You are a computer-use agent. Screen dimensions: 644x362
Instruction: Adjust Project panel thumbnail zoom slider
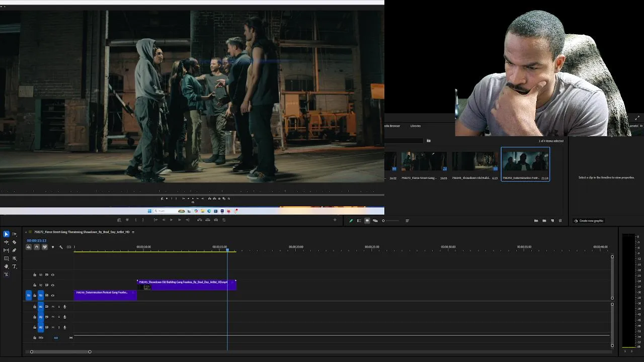click(x=390, y=221)
